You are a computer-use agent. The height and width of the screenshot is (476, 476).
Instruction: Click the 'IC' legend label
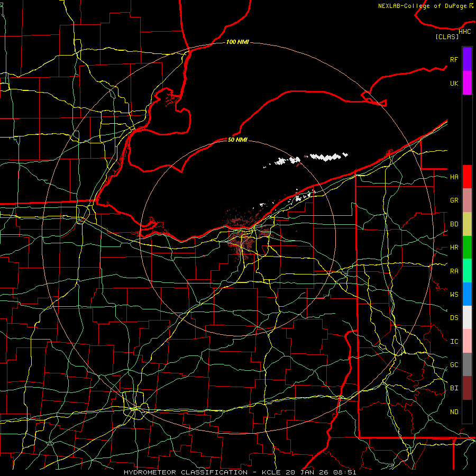tap(454, 342)
